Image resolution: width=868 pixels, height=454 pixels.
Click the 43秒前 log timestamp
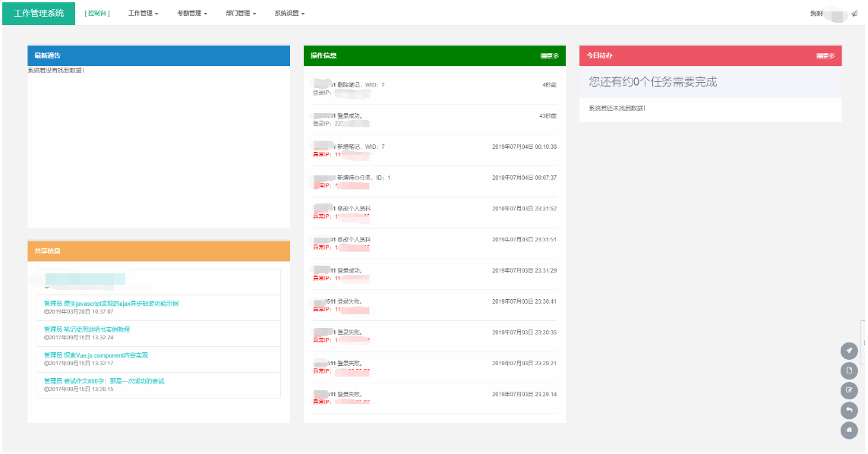coord(548,115)
